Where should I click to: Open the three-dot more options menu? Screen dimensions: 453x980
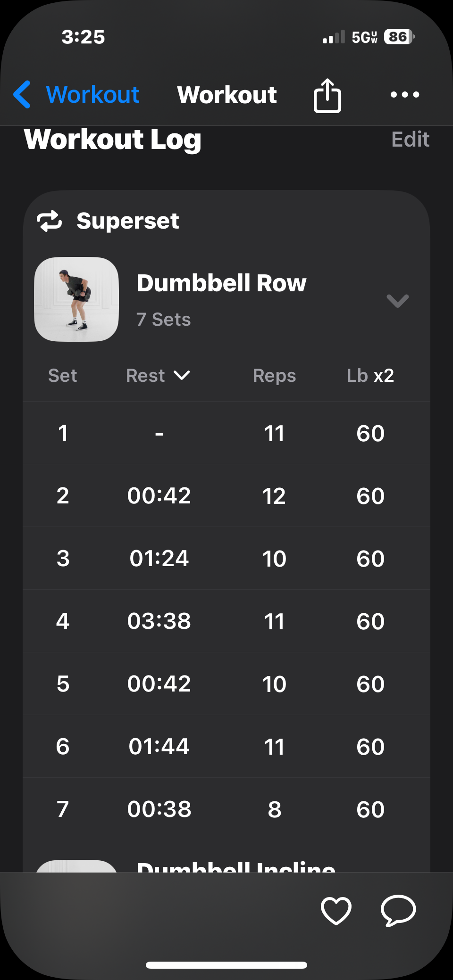(404, 95)
